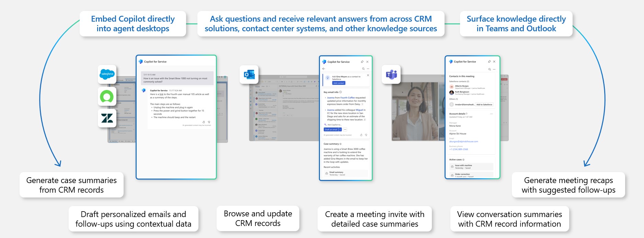The height and width of the screenshot is (238, 644).
Task: Open the Issue with machine case
Action: pos(471,167)
